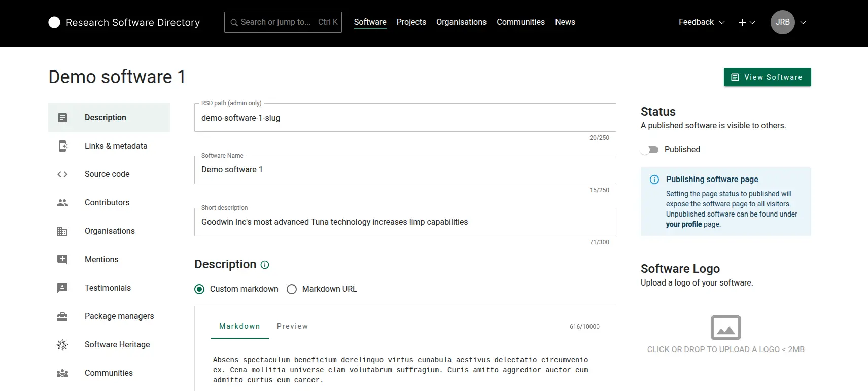This screenshot has width=868, height=391.
Task: Select the Custom markdown radio button
Action: 199,289
